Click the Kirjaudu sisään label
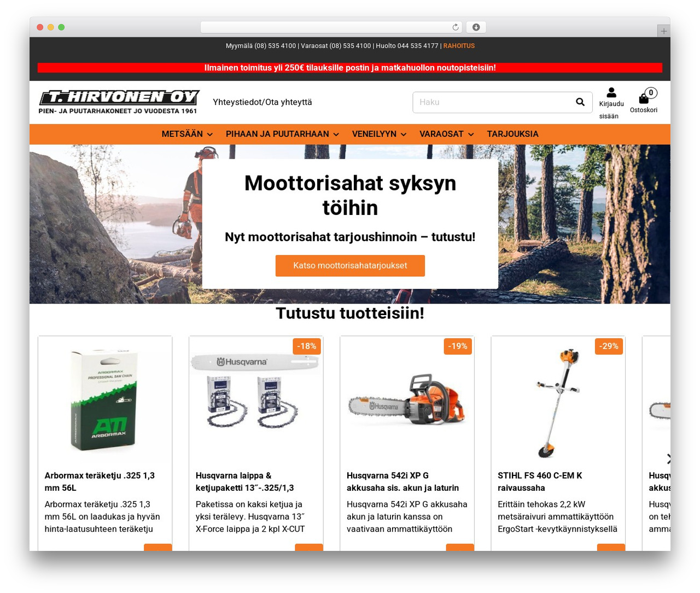Image resolution: width=700 pixels, height=593 pixels. pyautogui.click(x=611, y=110)
